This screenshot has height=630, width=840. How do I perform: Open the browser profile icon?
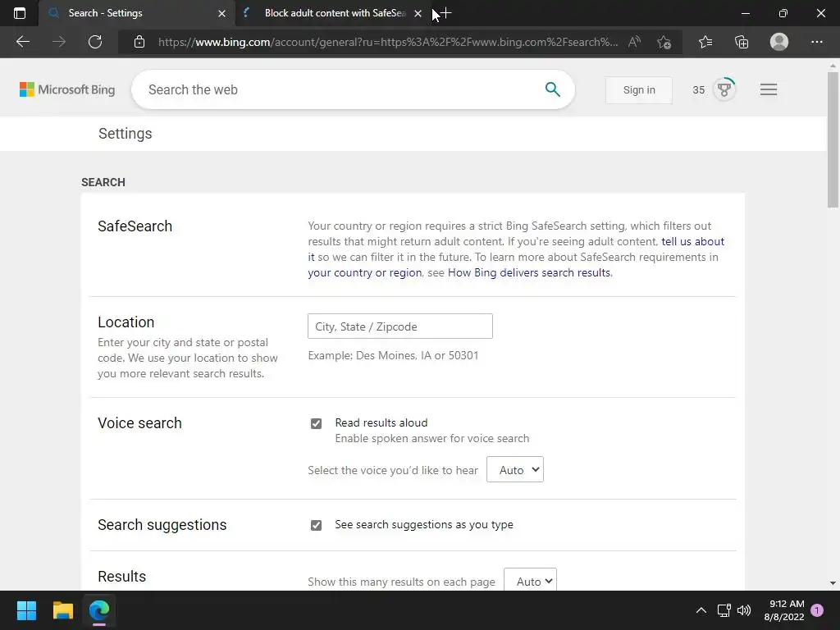779,42
